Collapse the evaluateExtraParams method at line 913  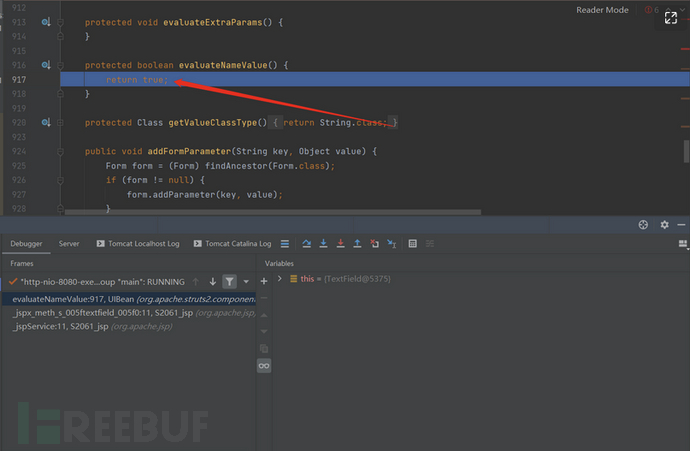tap(61, 22)
